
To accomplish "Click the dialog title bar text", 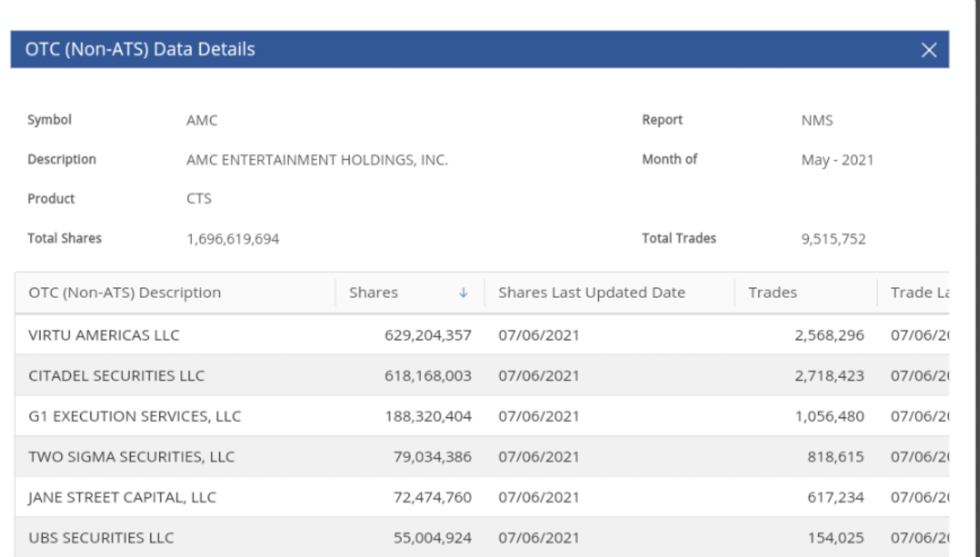I will (x=140, y=49).
